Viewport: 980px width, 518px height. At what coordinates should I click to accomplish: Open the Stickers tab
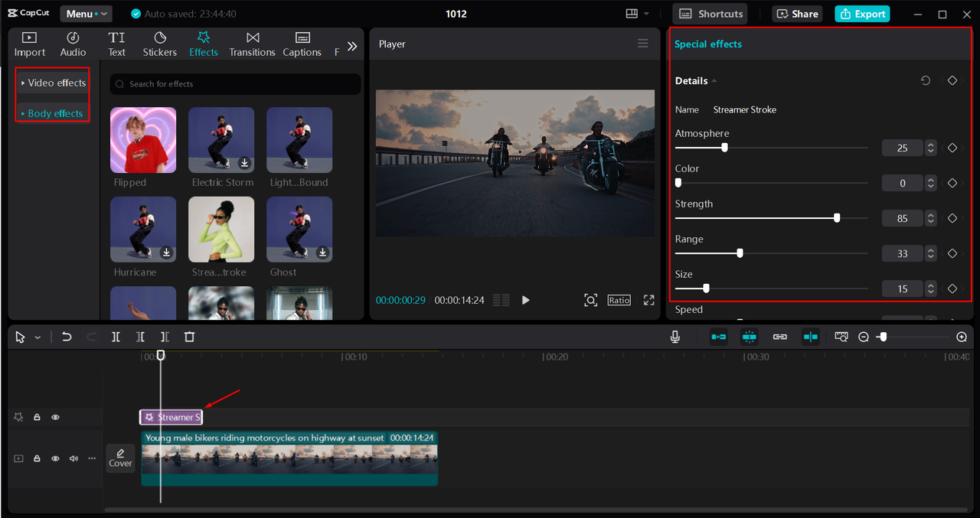click(160, 44)
